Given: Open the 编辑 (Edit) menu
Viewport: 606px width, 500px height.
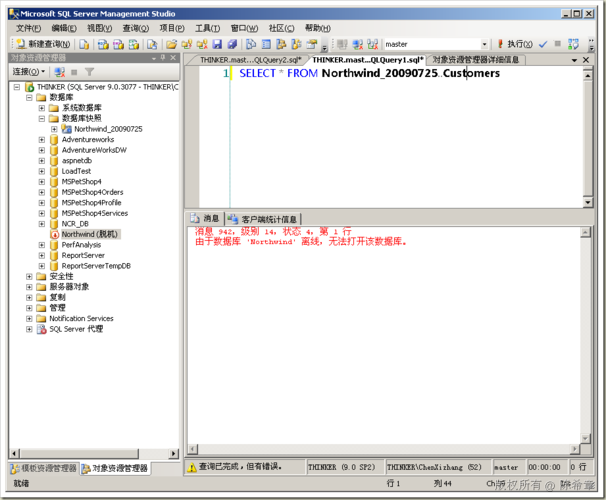Looking at the screenshot, I should 64,28.
